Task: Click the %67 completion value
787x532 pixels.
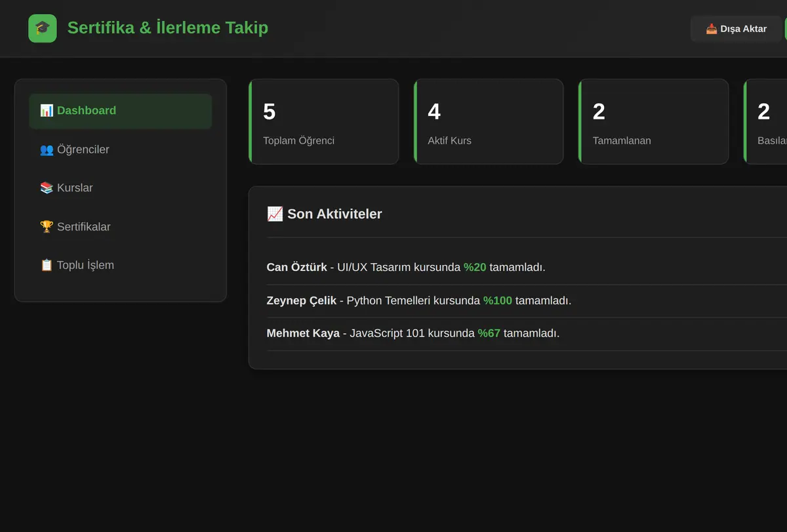Action: click(489, 333)
